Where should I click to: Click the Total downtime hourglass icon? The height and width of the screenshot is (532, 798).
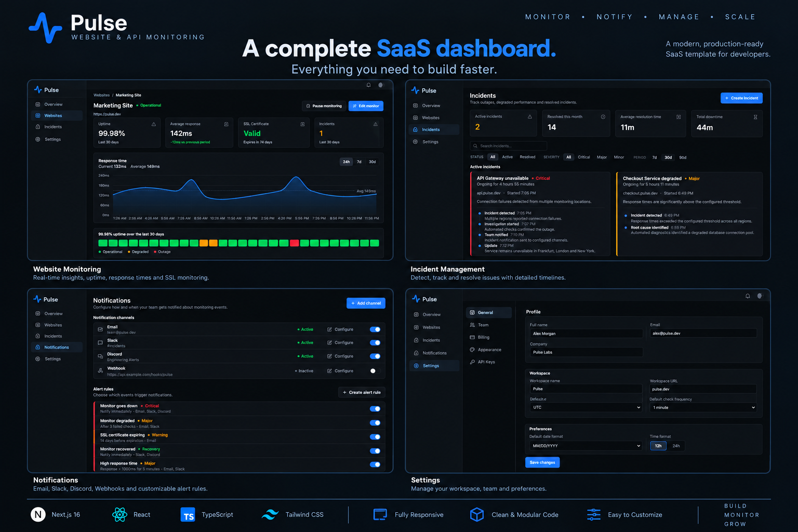tap(755, 117)
